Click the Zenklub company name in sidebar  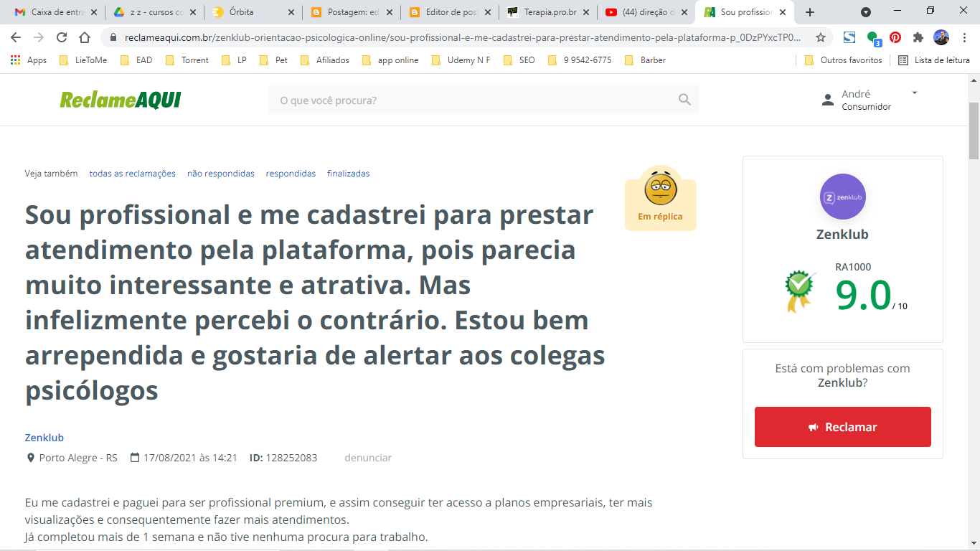842,235
